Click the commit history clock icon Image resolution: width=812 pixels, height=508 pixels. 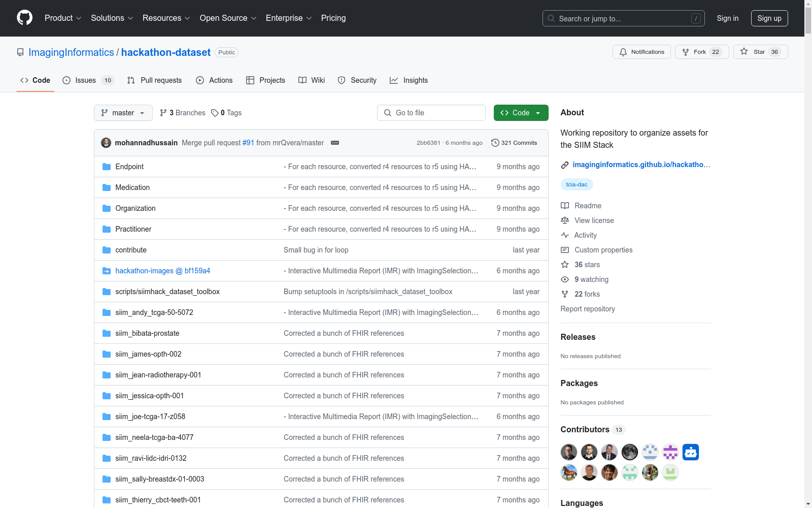[495, 143]
